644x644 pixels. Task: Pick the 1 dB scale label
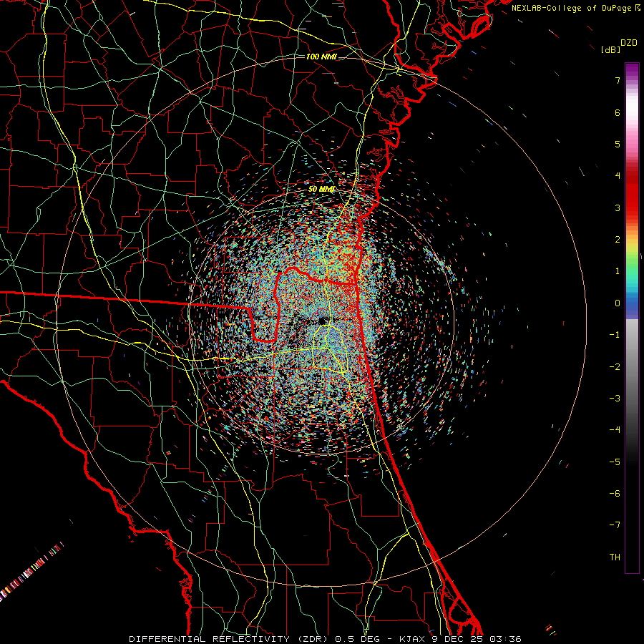click(618, 271)
